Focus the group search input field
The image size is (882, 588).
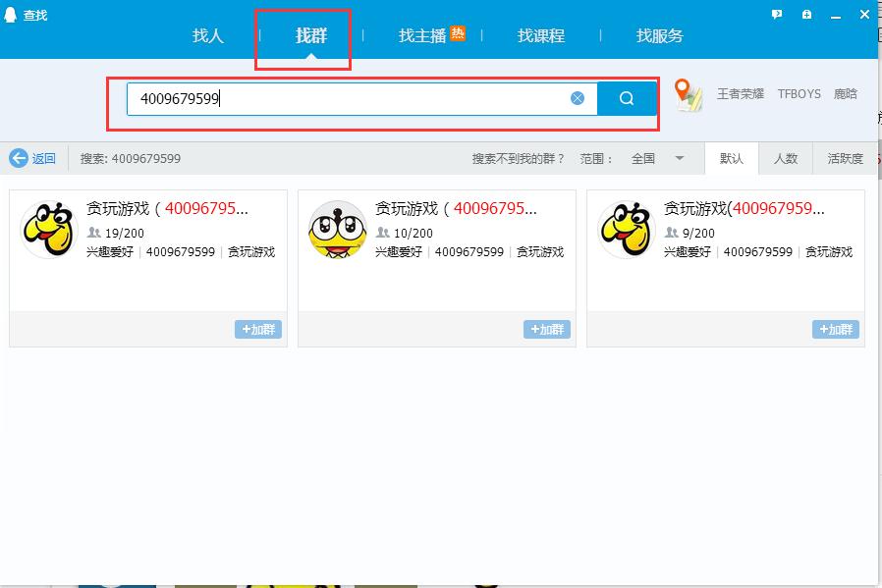(x=361, y=99)
